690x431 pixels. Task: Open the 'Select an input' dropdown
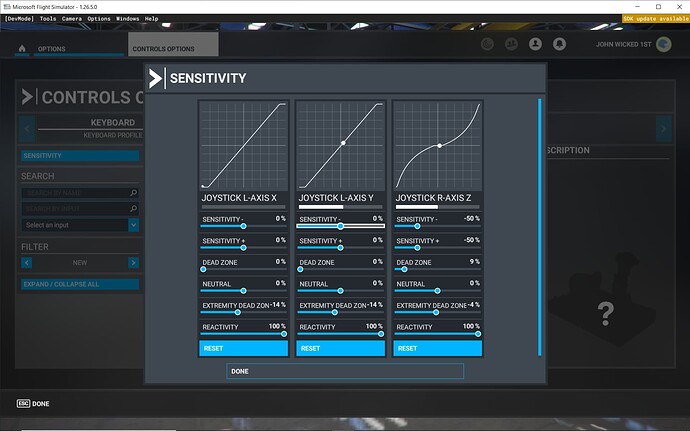[80, 225]
